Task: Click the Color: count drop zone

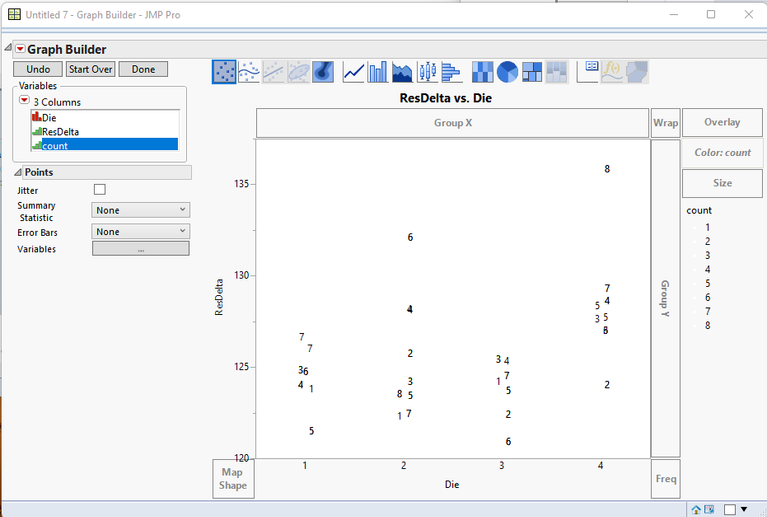Action: 722,153
